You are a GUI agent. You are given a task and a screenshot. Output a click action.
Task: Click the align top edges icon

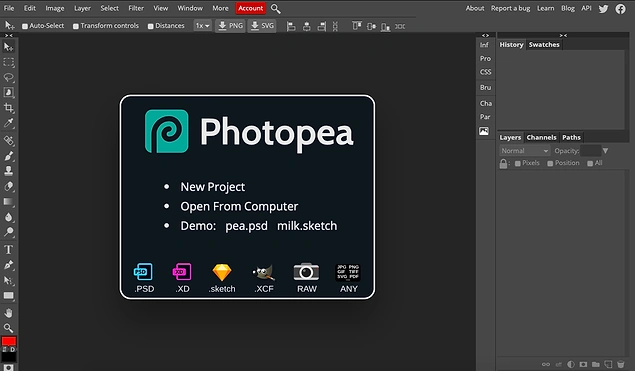(x=356, y=26)
